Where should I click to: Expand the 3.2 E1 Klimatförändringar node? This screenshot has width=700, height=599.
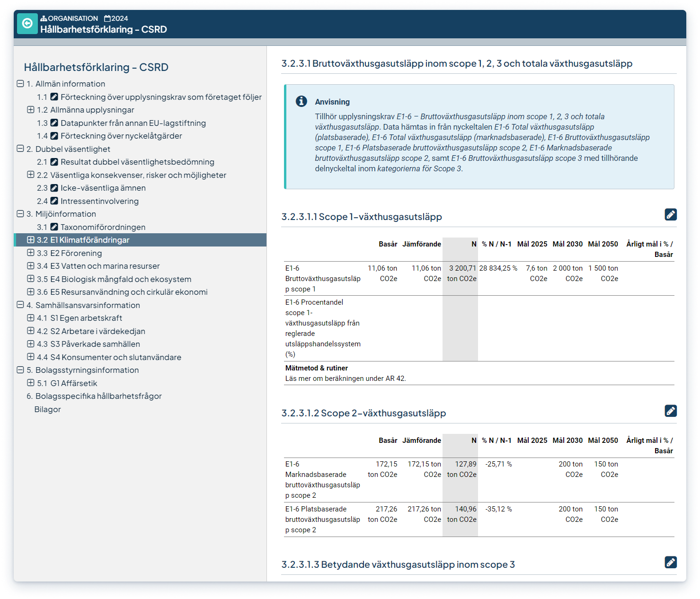click(31, 239)
